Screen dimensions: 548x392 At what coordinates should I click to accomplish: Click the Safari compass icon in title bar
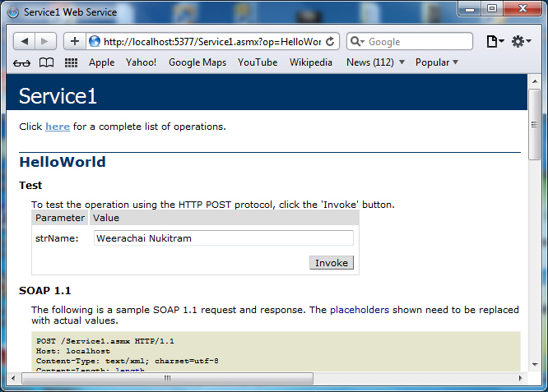point(13,12)
